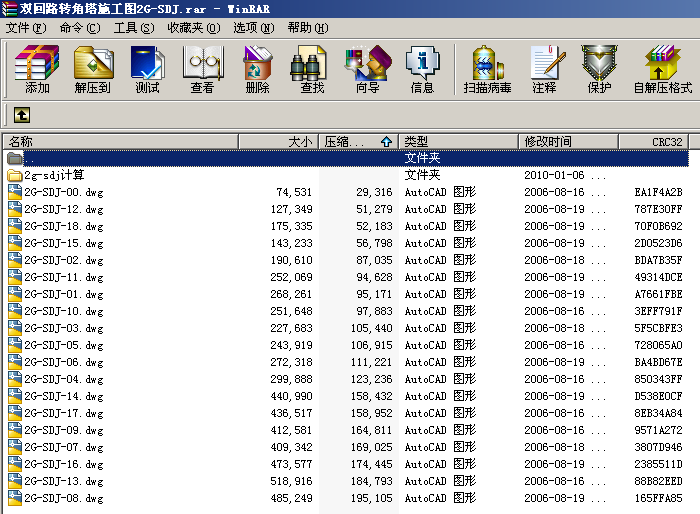Click the size value 518,916
The height and width of the screenshot is (514, 700).
coord(292,481)
